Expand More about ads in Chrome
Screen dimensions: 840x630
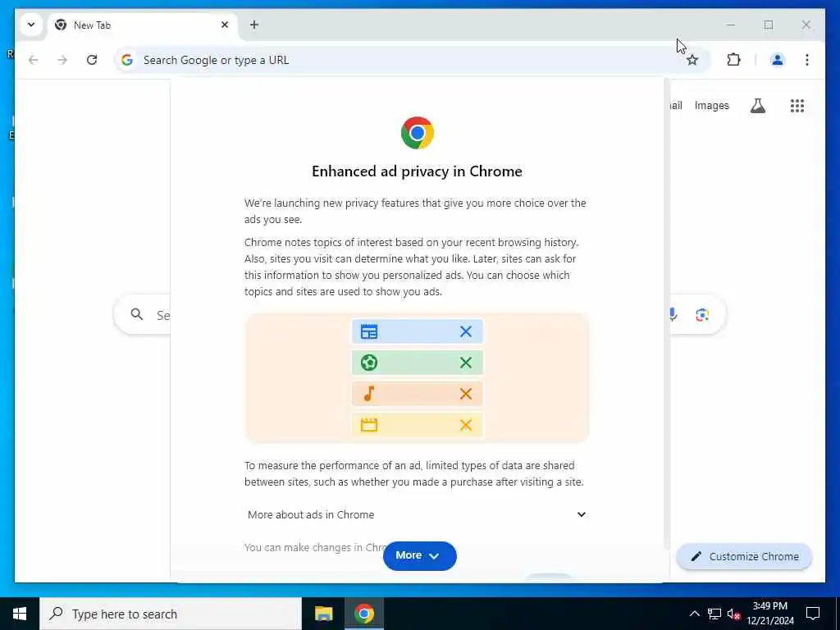click(417, 514)
